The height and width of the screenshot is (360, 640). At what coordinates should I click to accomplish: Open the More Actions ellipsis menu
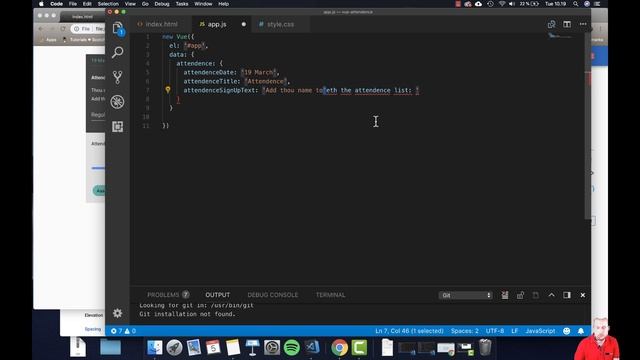coord(583,24)
